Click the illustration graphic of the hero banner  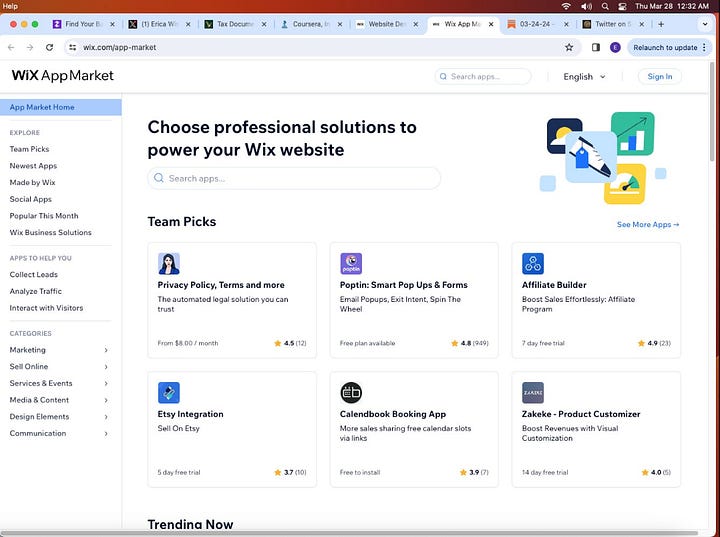click(602, 158)
